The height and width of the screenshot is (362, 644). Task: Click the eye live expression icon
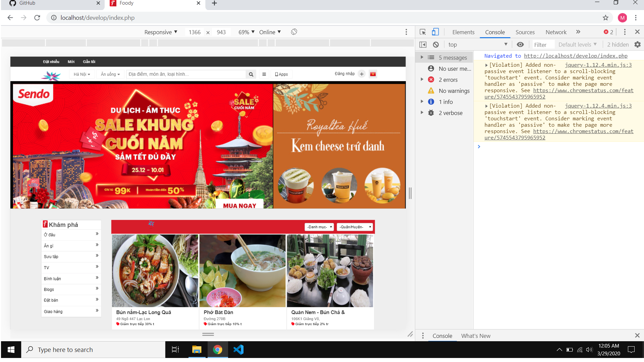(x=520, y=45)
